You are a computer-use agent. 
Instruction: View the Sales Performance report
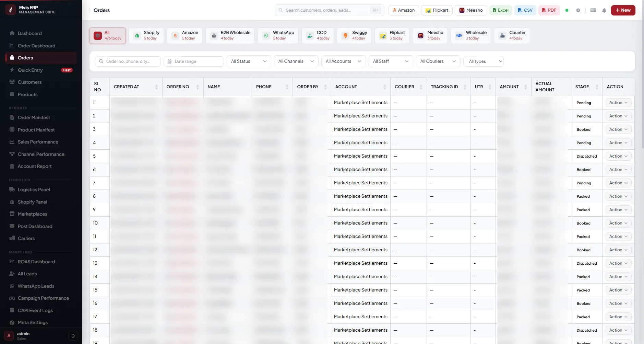(41, 142)
